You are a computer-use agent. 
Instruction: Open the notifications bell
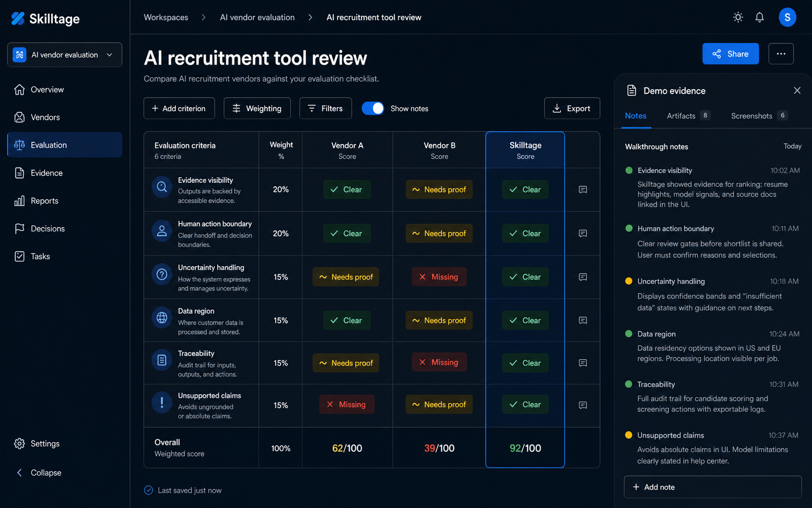[759, 17]
